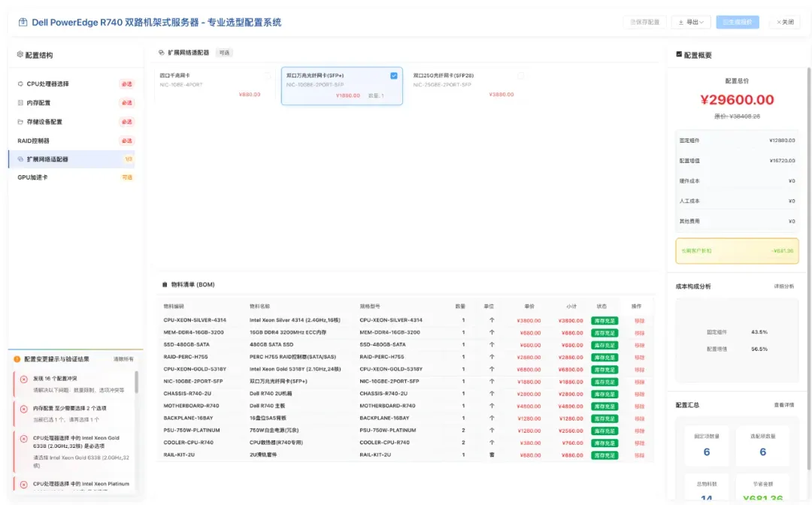
Task: Click the total price ¥29600.00
Action: coord(737,100)
